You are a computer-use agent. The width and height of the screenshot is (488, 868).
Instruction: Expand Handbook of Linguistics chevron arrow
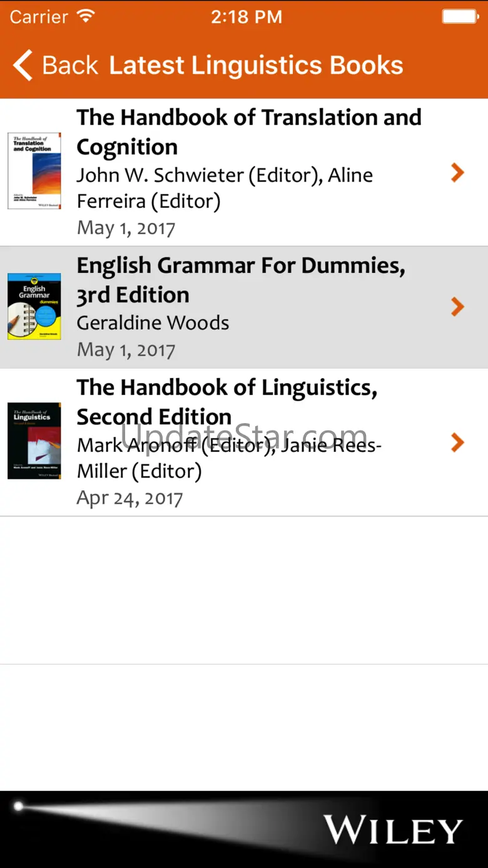tap(458, 442)
